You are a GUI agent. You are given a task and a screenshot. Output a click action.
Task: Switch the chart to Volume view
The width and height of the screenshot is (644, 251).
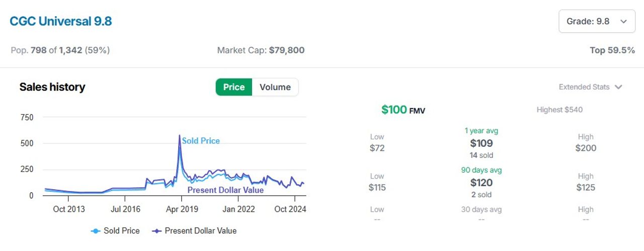[x=275, y=87]
